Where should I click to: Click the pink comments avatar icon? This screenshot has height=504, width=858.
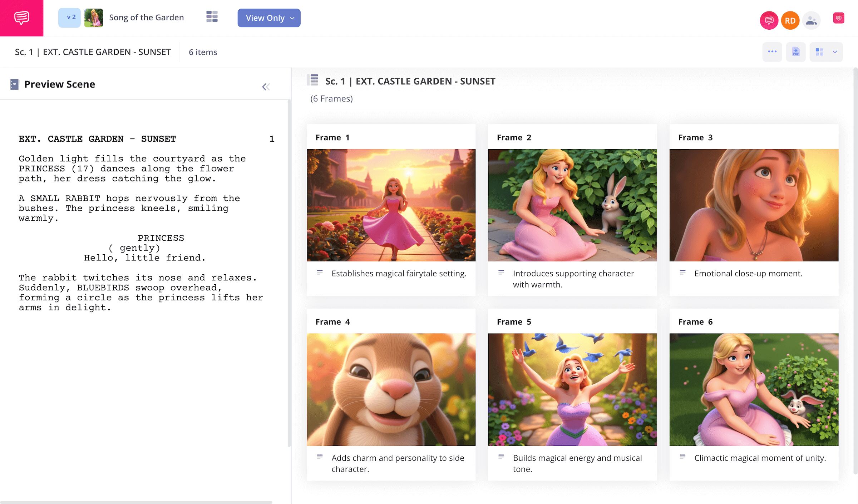[769, 20]
